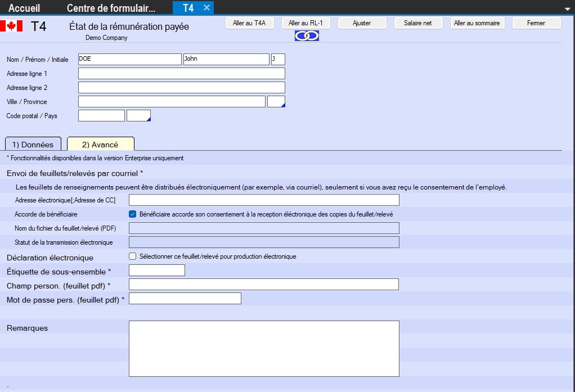Go to summary with 'Aller au sommaire'
The image size is (575, 392).
point(477,23)
